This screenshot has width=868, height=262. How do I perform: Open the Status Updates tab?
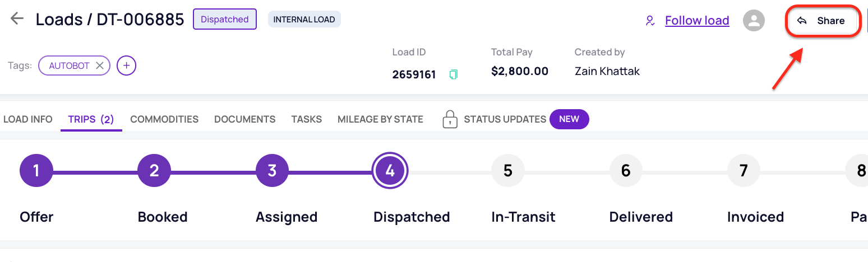coord(505,119)
